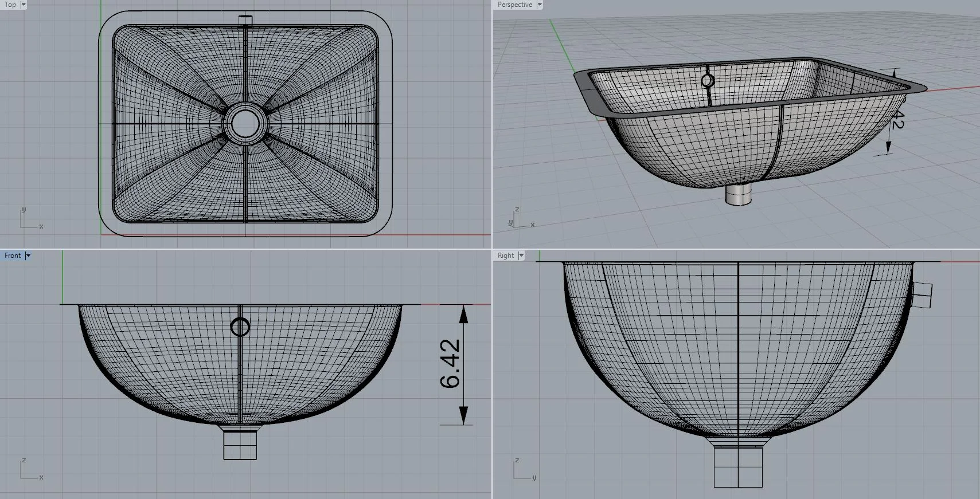Open the Perspective viewport dropdown arrow
The width and height of the screenshot is (980, 499).
(x=540, y=5)
